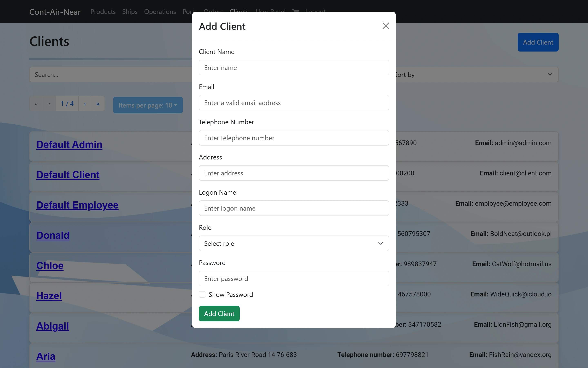
Task: Open the Products navigation item
Action: pos(103,11)
